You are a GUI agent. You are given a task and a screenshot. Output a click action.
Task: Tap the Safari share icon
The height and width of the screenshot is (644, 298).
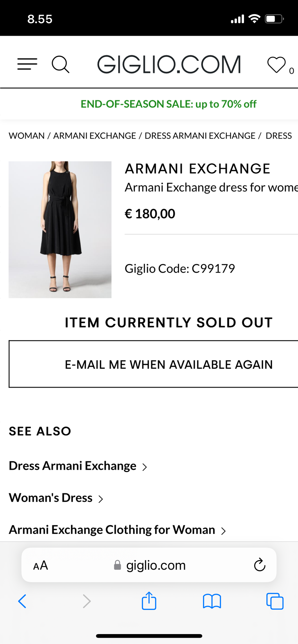[x=149, y=601]
